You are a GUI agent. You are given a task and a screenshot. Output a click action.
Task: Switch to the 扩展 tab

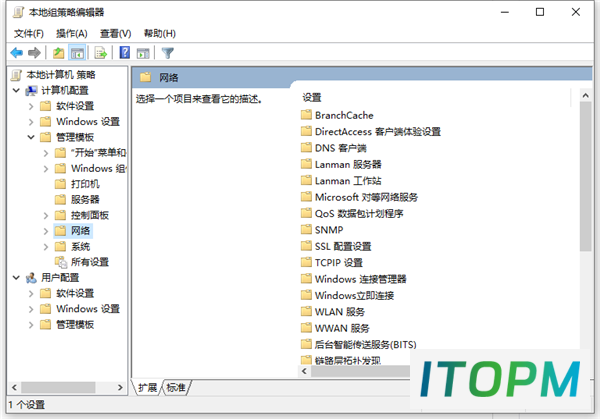click(147, 388)
